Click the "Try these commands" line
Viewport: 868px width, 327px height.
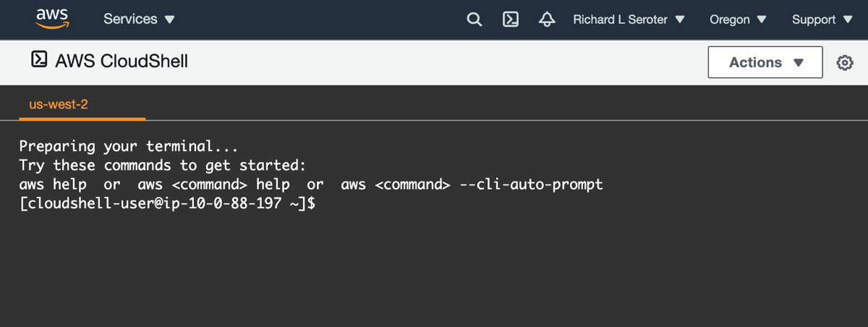pos(163,166)
